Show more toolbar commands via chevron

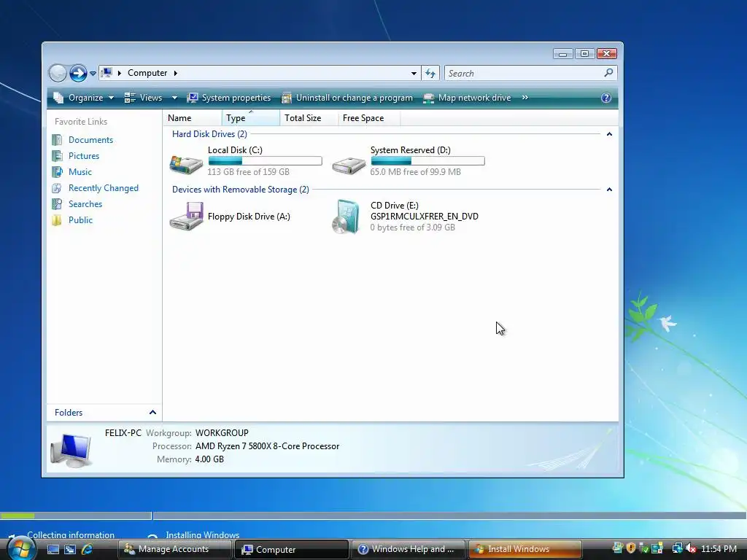coord(525,98)
